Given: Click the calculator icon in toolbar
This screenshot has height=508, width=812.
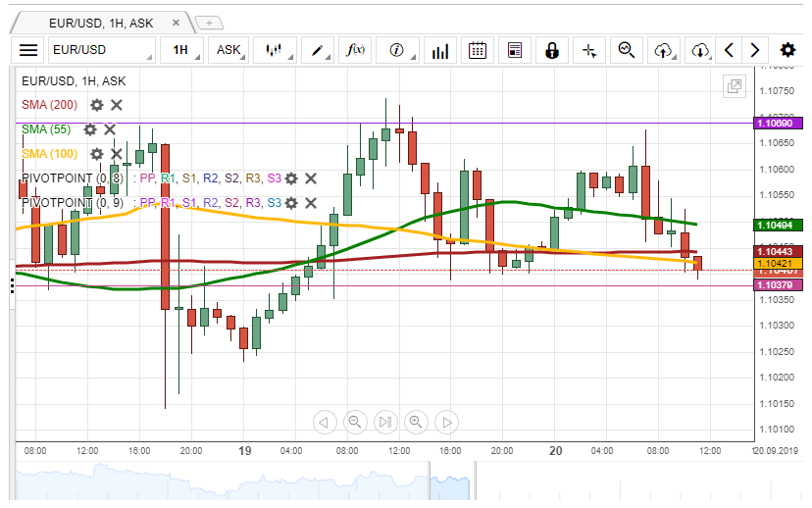Looking at the screenshot, I should (x=514, y=50).
